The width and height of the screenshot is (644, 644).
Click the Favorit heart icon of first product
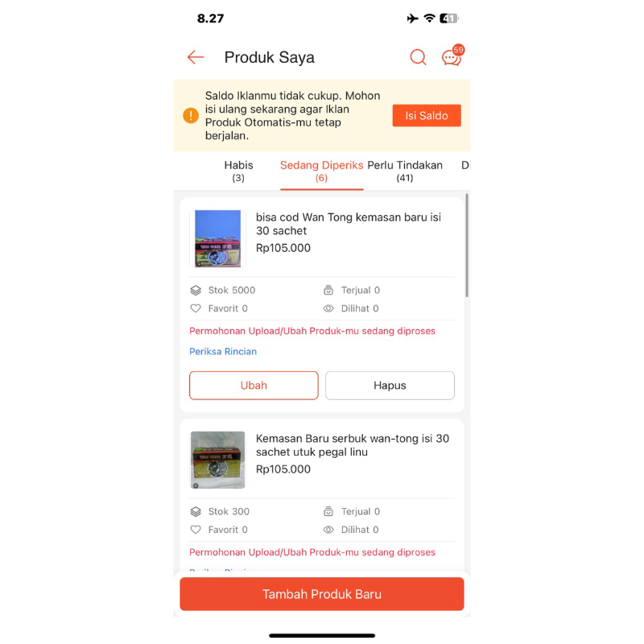click(196, 308)
